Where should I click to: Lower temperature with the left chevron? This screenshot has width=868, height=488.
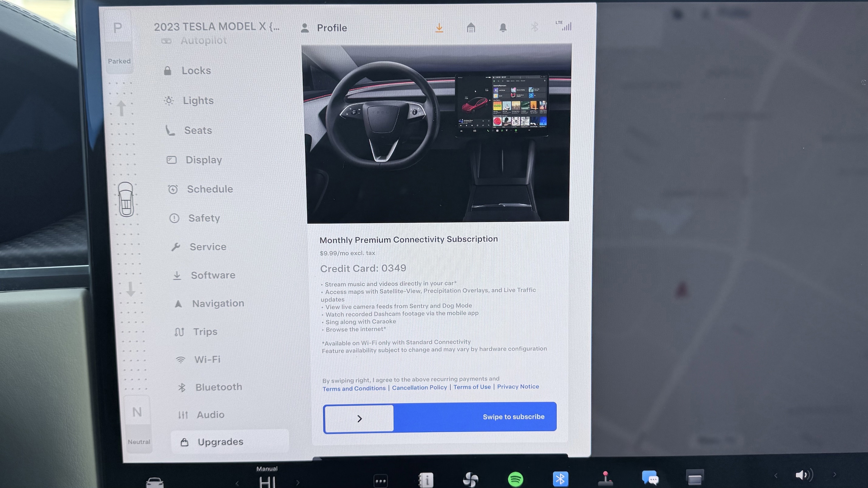pos(237,483)
